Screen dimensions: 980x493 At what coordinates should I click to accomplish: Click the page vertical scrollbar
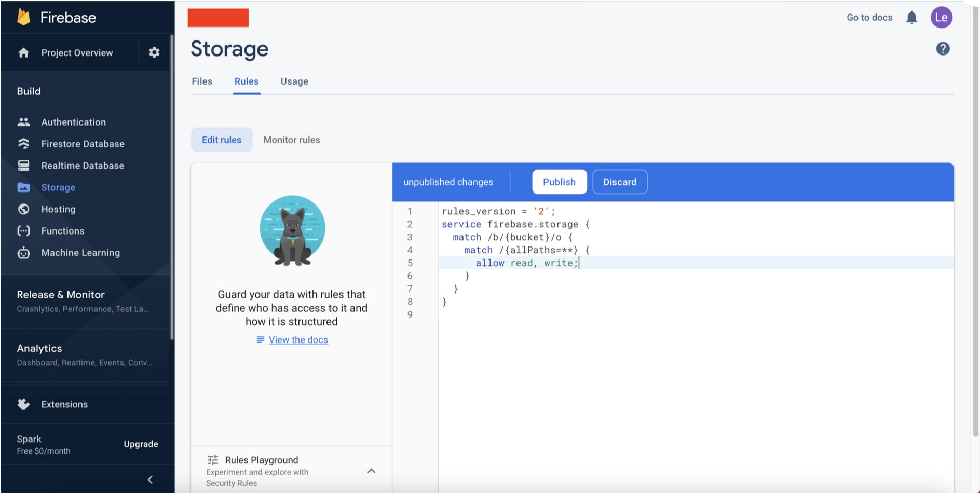[975, 221]
